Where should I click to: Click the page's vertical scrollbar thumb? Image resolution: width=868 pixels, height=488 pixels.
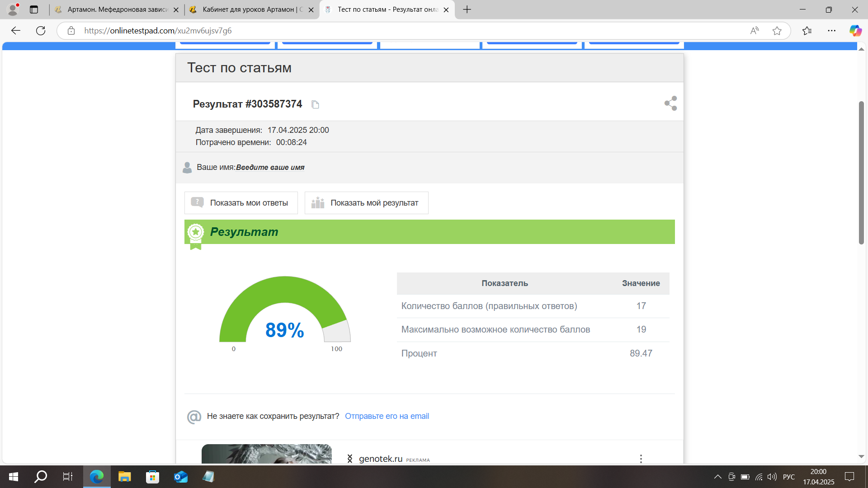click(x=861, y=172)
